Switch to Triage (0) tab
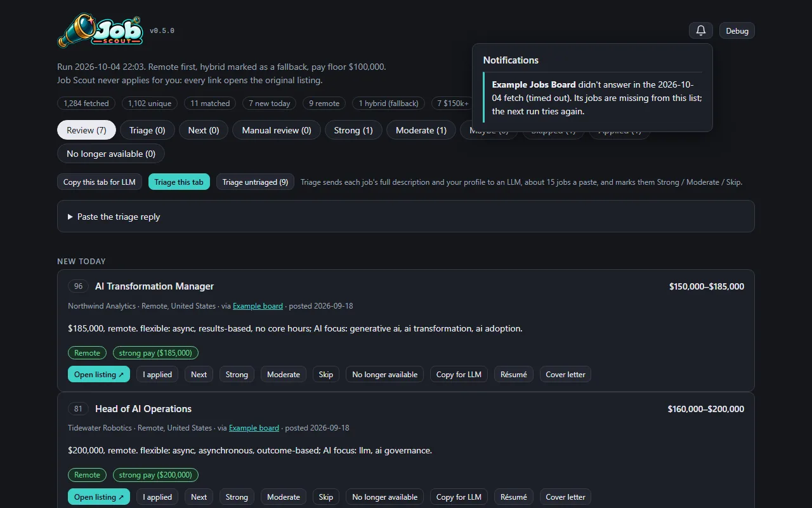Image resolution: width=812 pixels, height=508 pixels. pyautogui.click(x=147, y=130)
